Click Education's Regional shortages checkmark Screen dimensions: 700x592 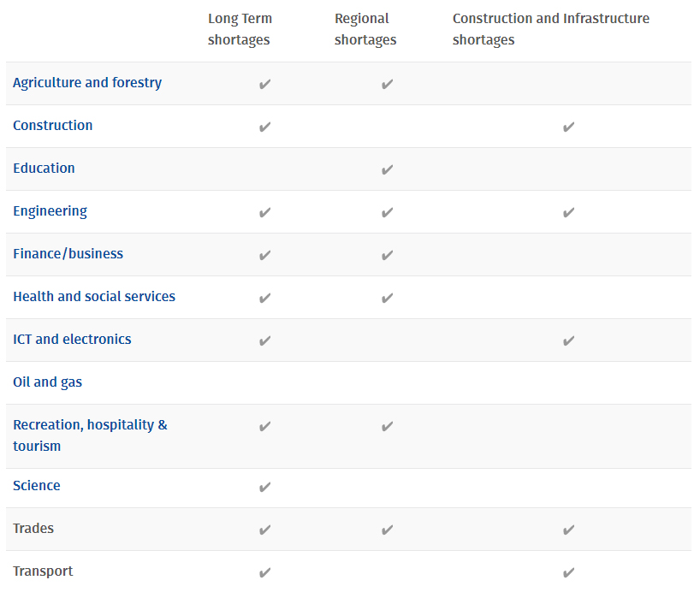pyautogui.click(x=387, y=169)
